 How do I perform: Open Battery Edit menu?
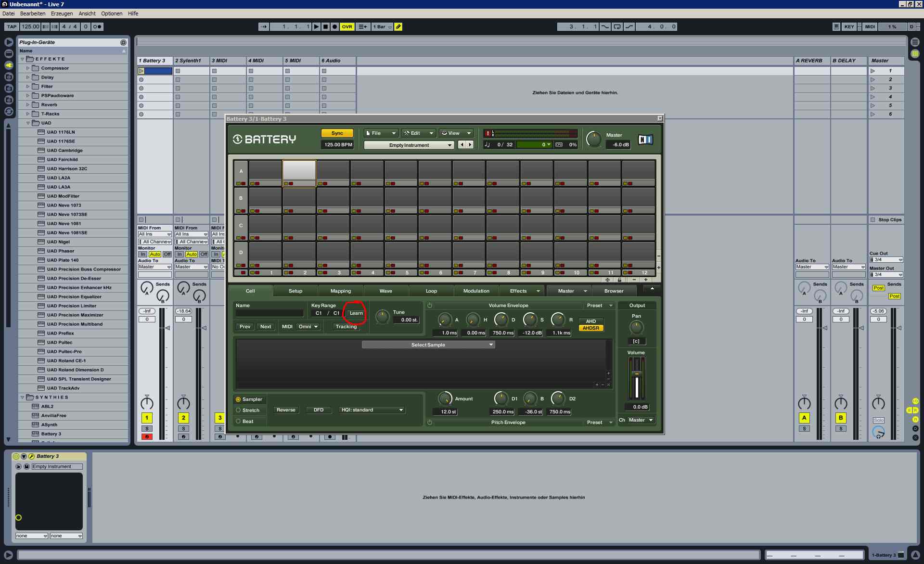[419, 133]
